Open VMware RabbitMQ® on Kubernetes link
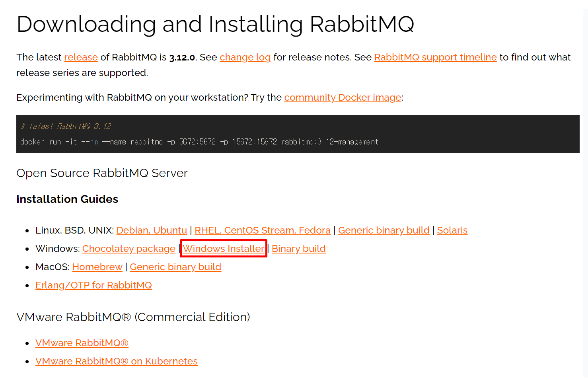The width and height of the screenshot is (588, 380). click(117, 361)
